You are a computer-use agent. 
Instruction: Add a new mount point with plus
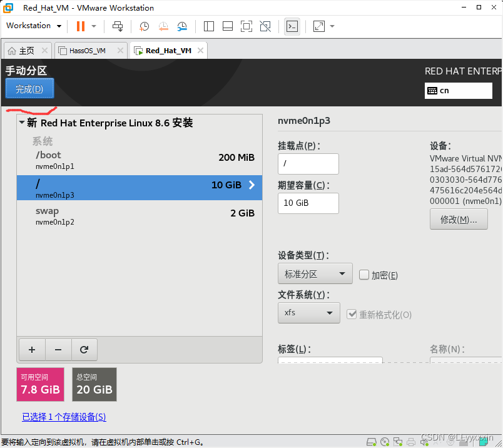tap(32, 350)
